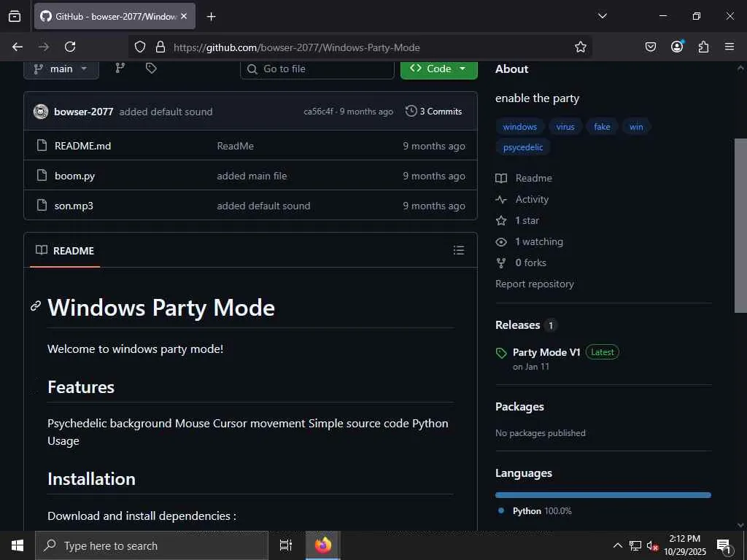Image resolution: width=747 pixels, height=560 pixels.
Task: Open the main branch selector dropdown
Action: tap(61, 69)
